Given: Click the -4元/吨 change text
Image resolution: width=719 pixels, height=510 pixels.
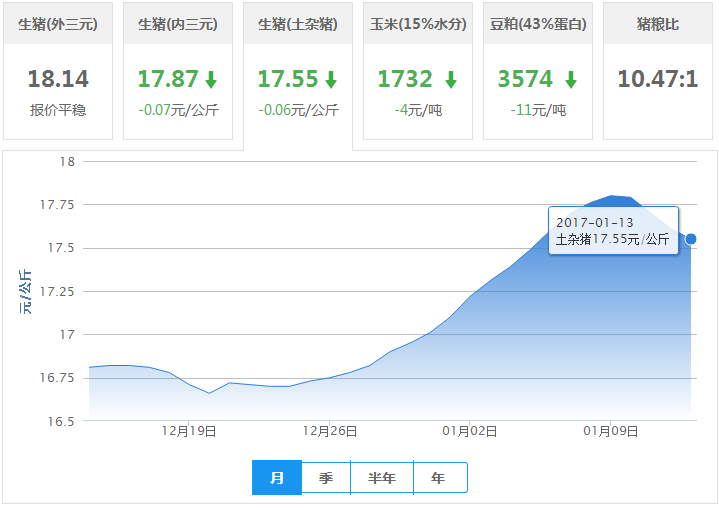Looking at the screenshot, I should [x=418, y=110].
